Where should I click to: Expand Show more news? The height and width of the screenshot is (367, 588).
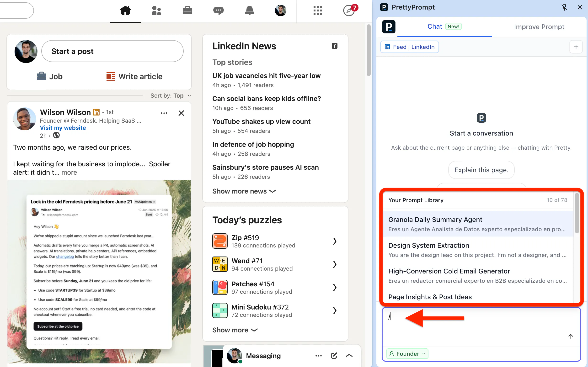tap(244, 191)
